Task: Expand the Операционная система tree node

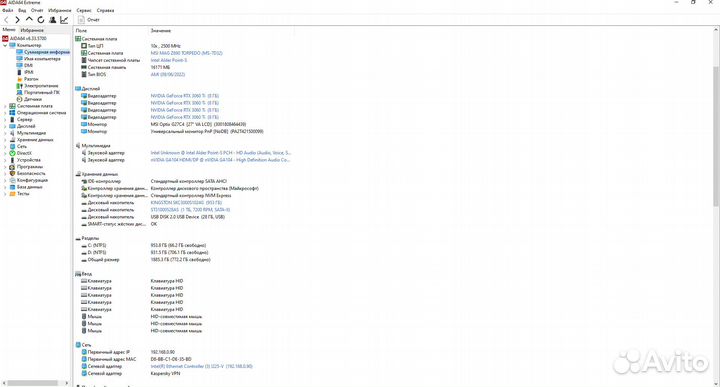Action: click(x=5, y=113)
